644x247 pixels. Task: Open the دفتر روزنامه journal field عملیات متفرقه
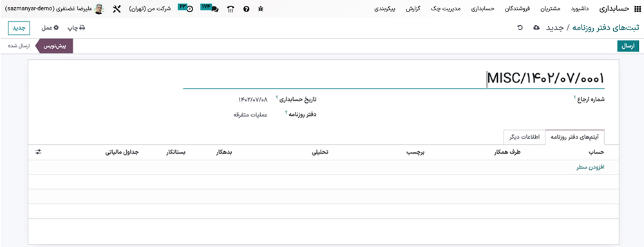[x=251, y=114]
